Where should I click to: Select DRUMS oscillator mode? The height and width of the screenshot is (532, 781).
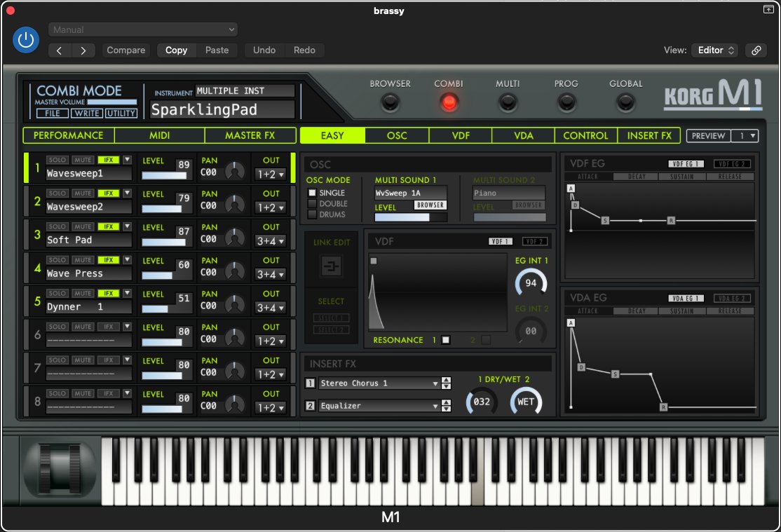pos(312,214)
